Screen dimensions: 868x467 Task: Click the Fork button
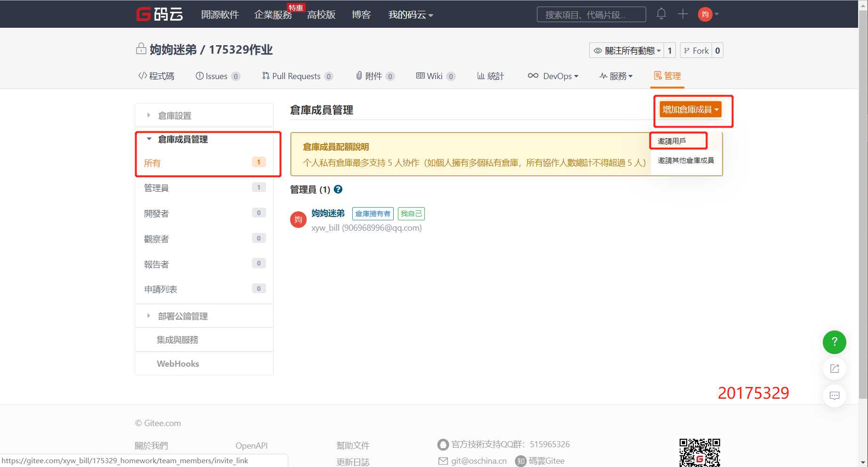pyautogui.click(x=696, y=50)
